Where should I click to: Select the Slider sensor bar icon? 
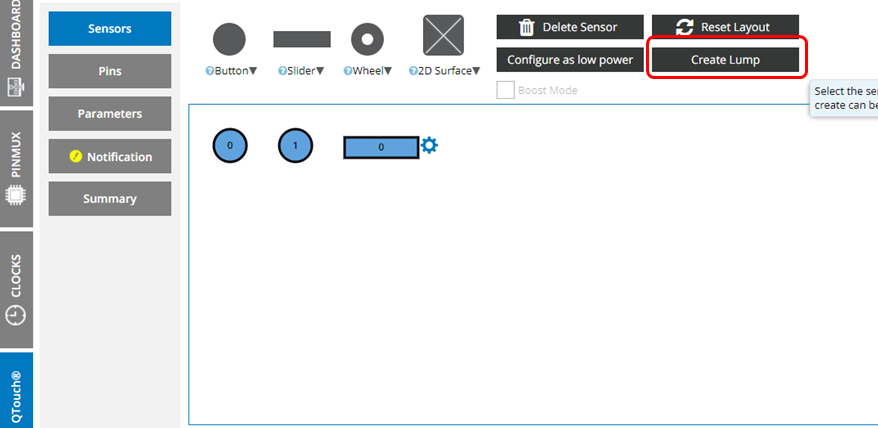click(x=302, y=39)
